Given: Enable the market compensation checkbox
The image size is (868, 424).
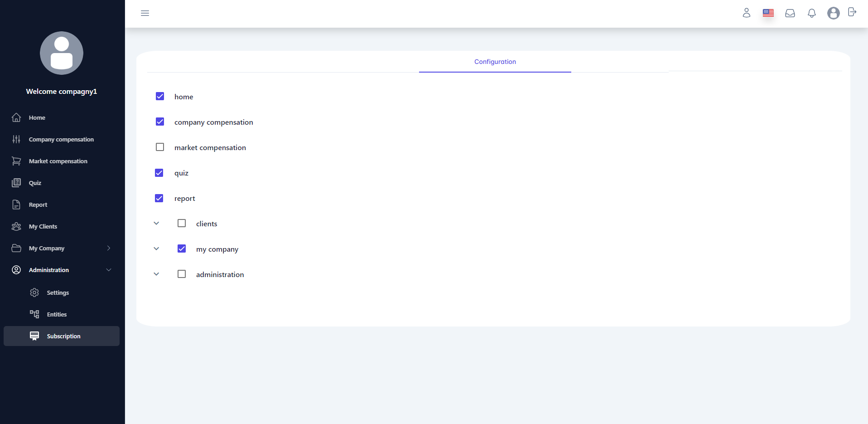Looking at the screenshot, I should tap(160, 147).
